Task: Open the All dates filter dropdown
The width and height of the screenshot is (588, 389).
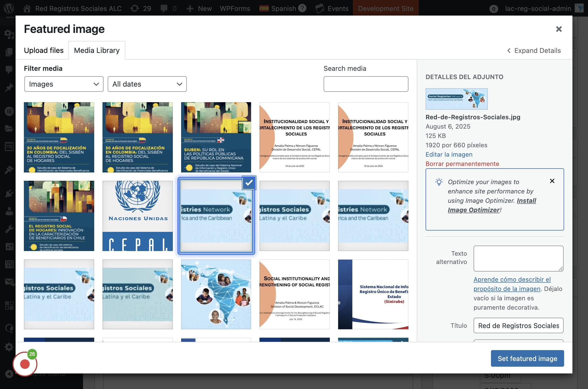Action: pyautogui.click(x=147, y=84)
